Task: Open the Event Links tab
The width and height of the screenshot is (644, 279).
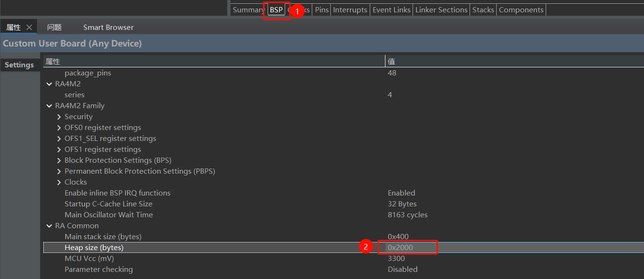Action: click(x=392, y=10)
